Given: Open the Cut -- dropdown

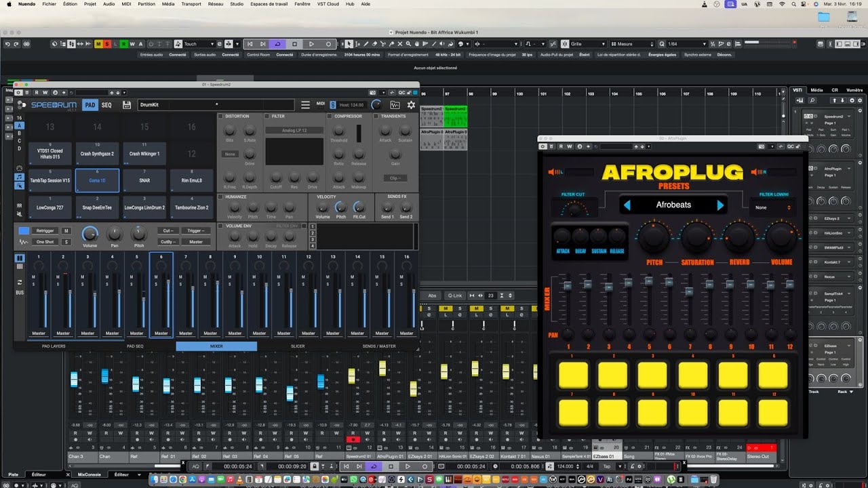Looking at the screenshot, I should point(170,231).
